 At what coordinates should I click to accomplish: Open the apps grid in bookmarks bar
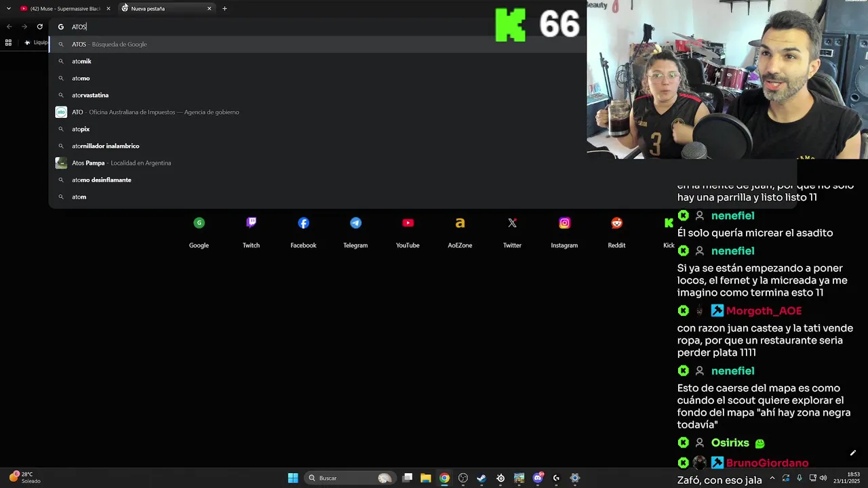8,43
